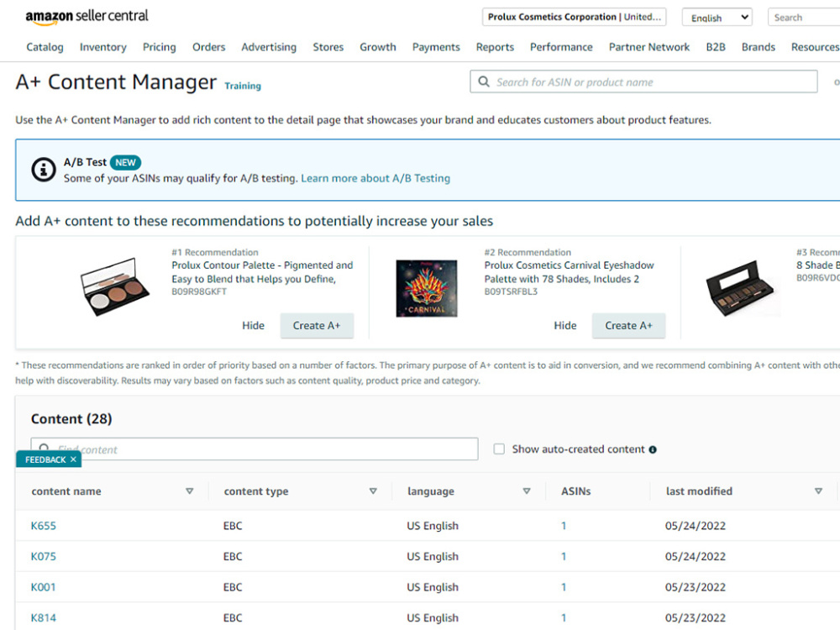Click the 05/23/2022 date for K001

tap(696, 587)
